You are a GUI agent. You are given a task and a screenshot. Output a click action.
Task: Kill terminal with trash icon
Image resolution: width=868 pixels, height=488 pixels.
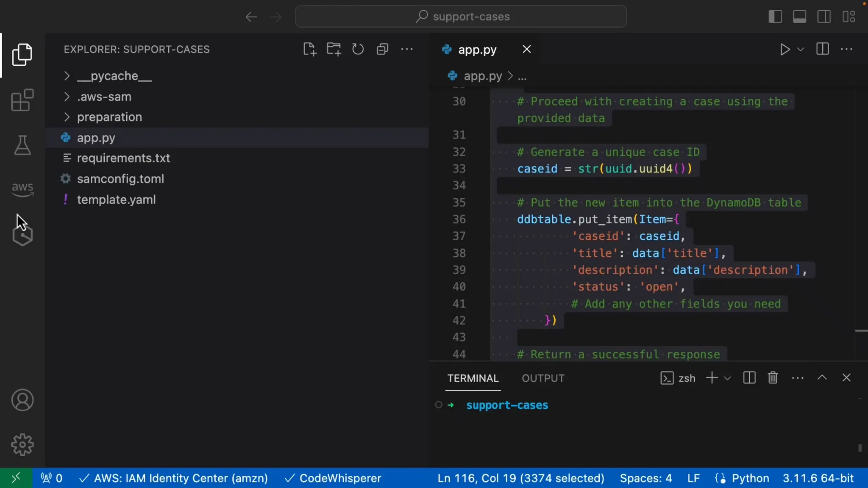tap(773, 377)
